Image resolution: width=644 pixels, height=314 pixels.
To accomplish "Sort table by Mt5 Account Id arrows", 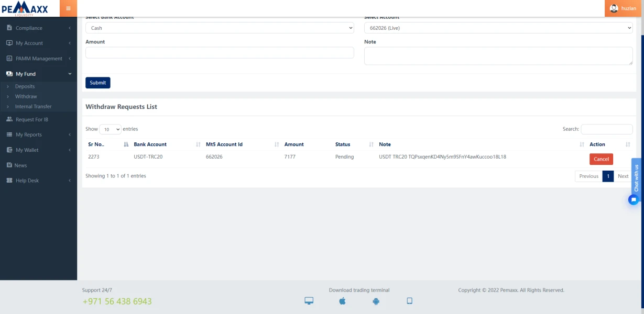I will [x=277, y=144].
